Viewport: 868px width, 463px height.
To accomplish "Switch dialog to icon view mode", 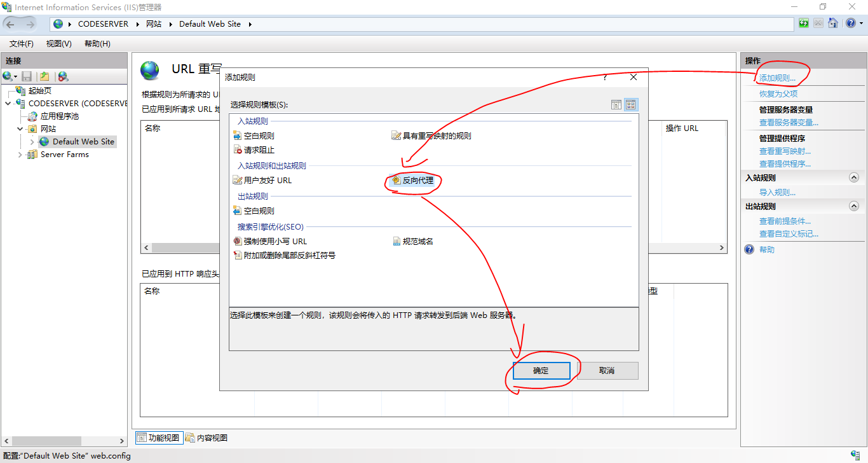I will [630, 105].
